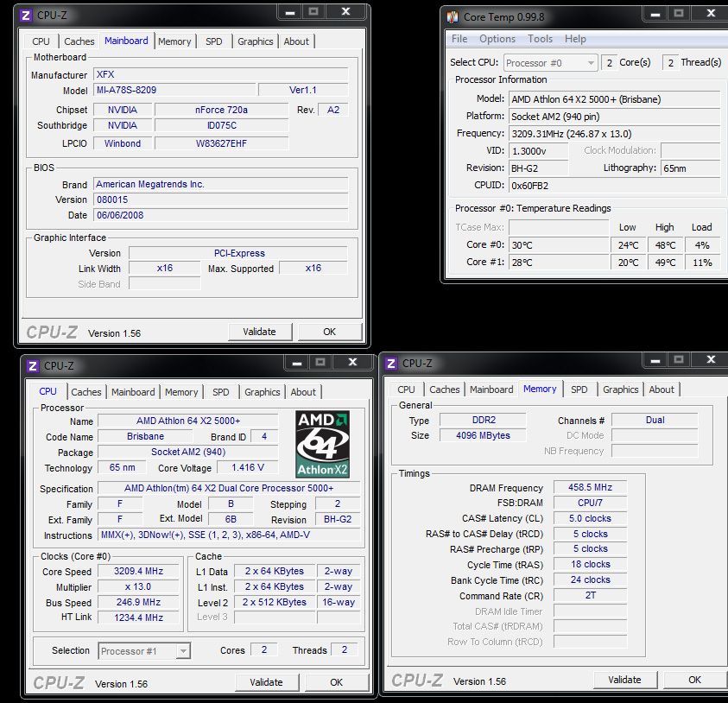The height and width of the screenshot is (703, 728).
Task: Select Graphics tab in the Mainboard window
Action: point(255,41)
